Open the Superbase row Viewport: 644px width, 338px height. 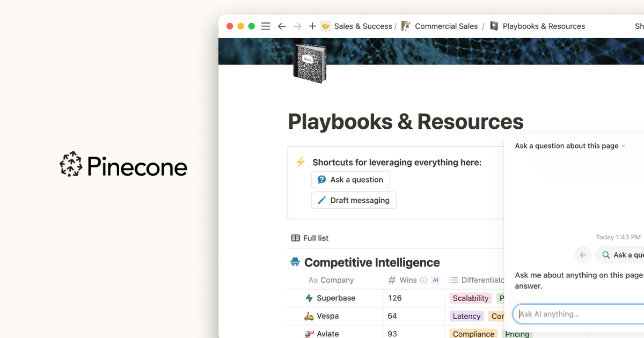[x=336, y=298]
